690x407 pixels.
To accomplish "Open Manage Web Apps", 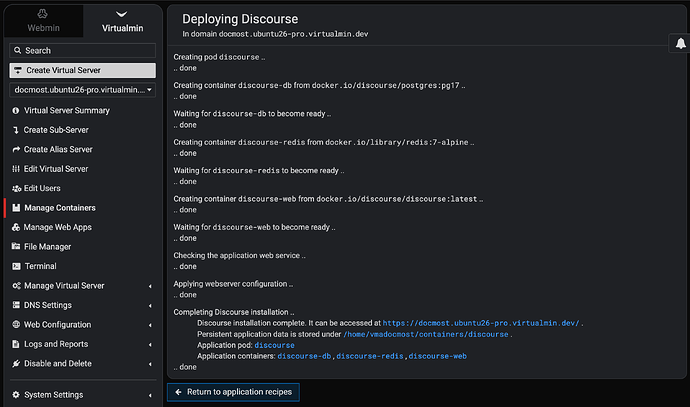I will pos(58,227).
